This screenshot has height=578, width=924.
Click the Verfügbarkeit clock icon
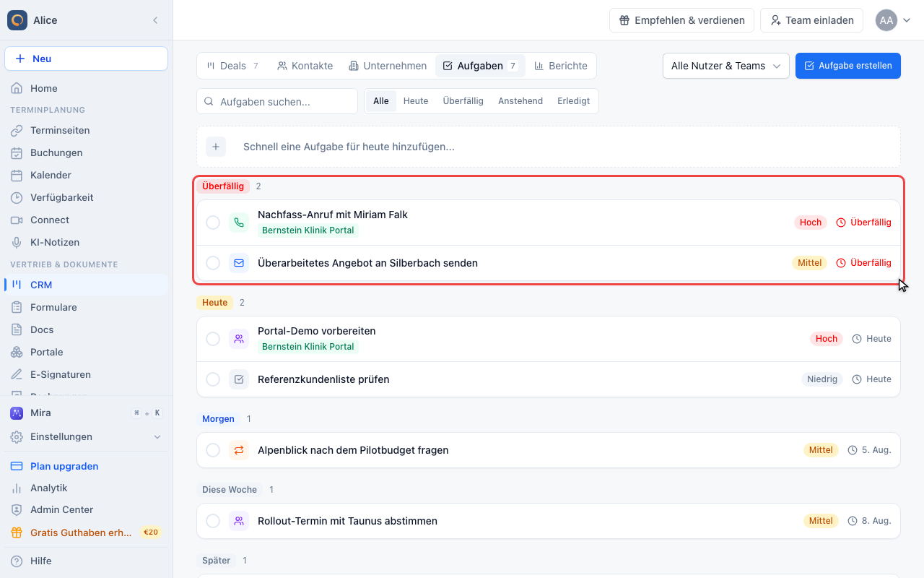pos(17,198)
